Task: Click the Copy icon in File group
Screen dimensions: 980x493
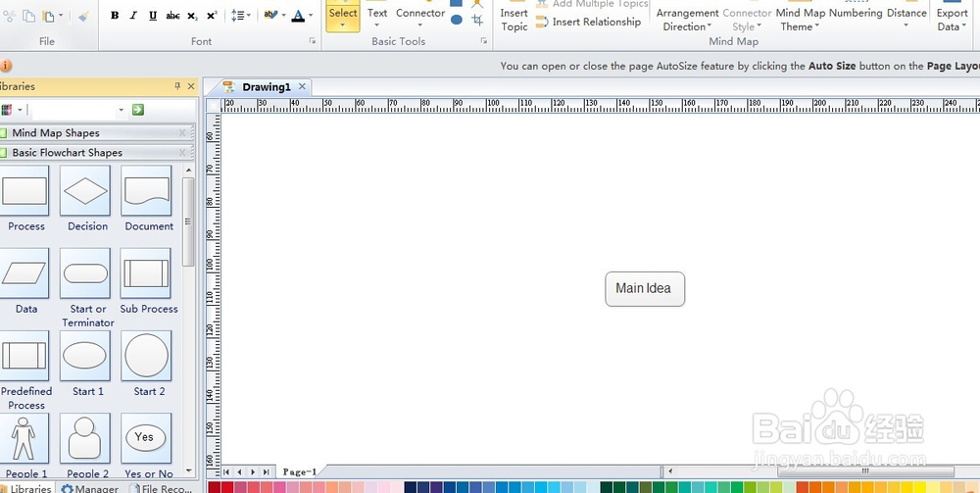Action: click(28, 16)
